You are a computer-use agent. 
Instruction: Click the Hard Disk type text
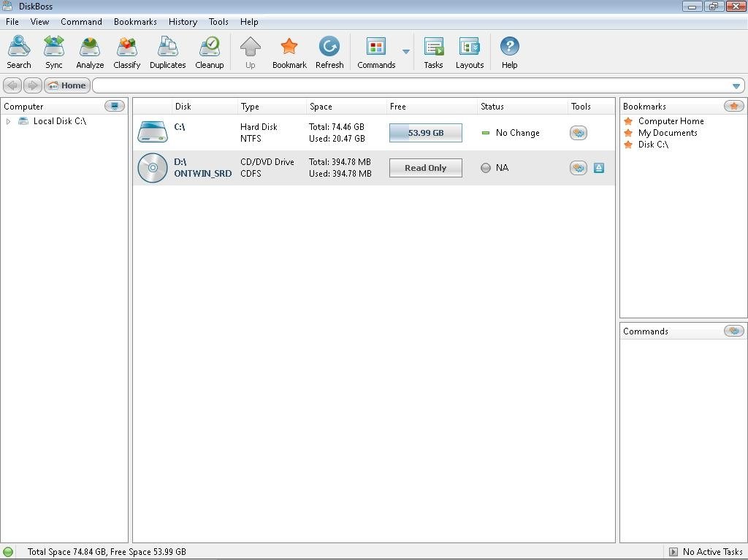point(259,127)
